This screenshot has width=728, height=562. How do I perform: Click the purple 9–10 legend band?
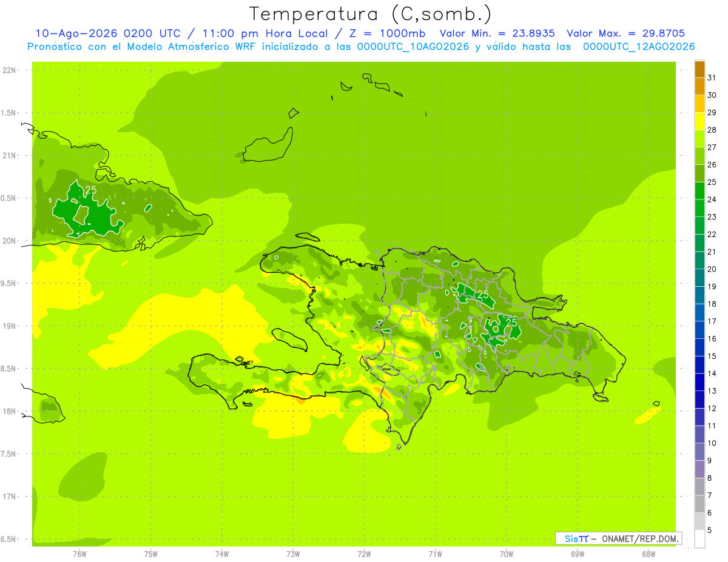pyautogui.click(x=699, y=452)
